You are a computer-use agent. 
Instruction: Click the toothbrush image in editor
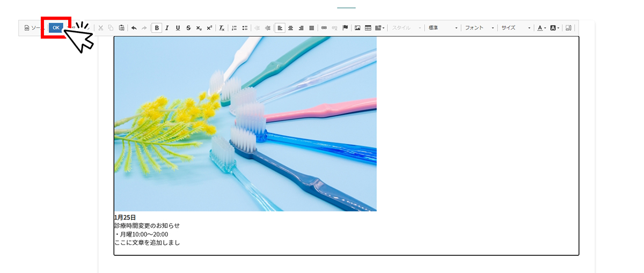(x=245, y=124)
